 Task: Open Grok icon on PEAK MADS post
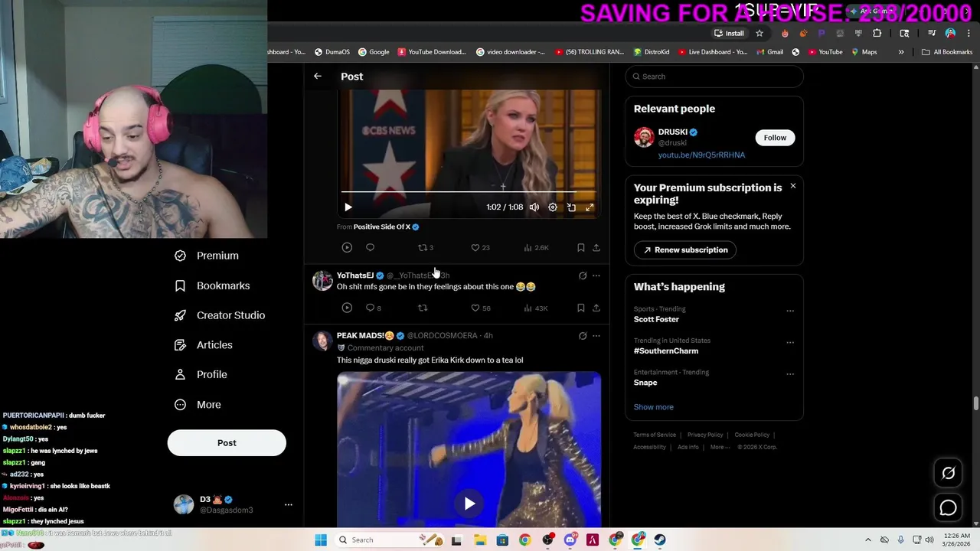(x=583, y=336)
